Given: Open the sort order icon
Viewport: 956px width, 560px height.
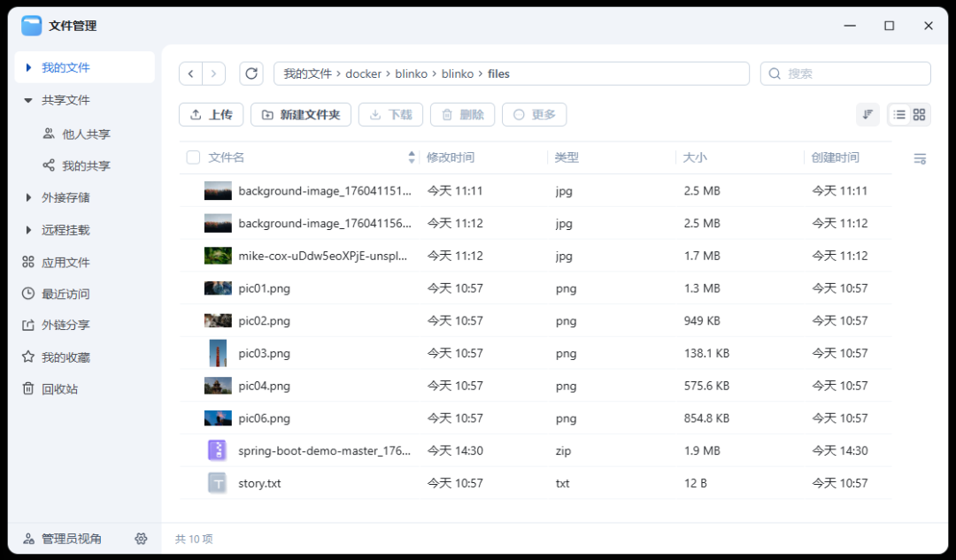Looking at the screenshot, I should click(867, 114).
